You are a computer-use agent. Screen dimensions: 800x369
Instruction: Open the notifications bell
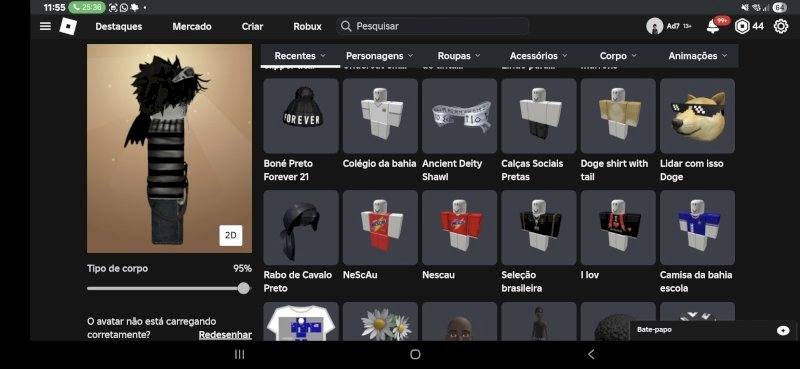point(713,27)
